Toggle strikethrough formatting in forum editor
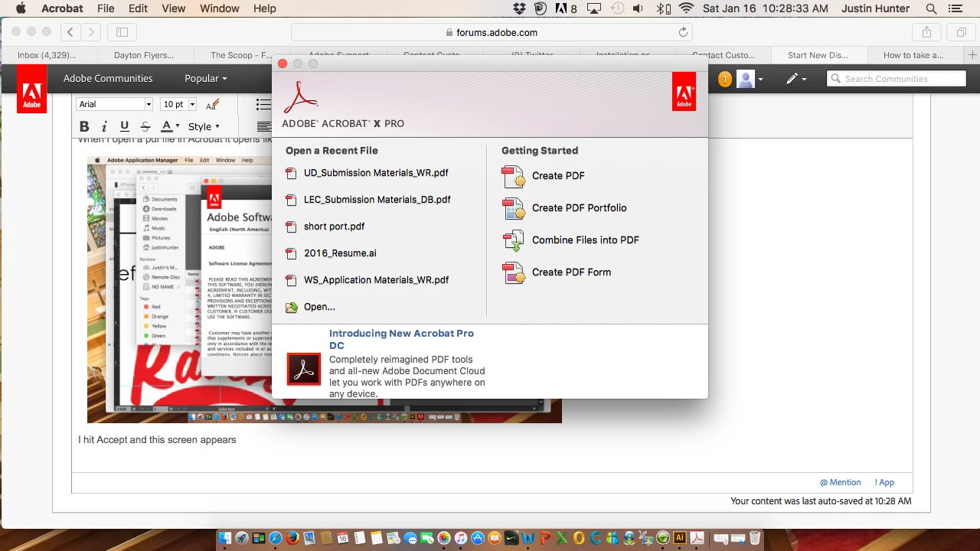The height and width of the screenshot is (551, 980). pyautogui.click(x=145, y=126)
